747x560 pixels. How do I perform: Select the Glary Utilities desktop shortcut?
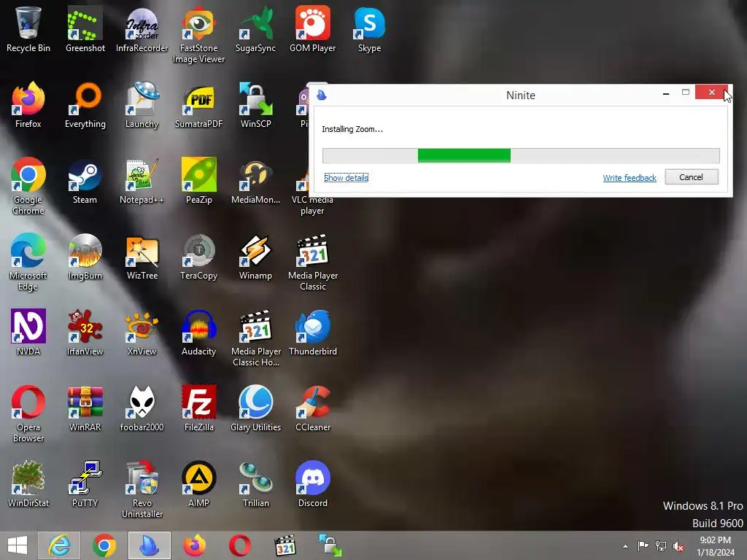(x=256, y=408)
